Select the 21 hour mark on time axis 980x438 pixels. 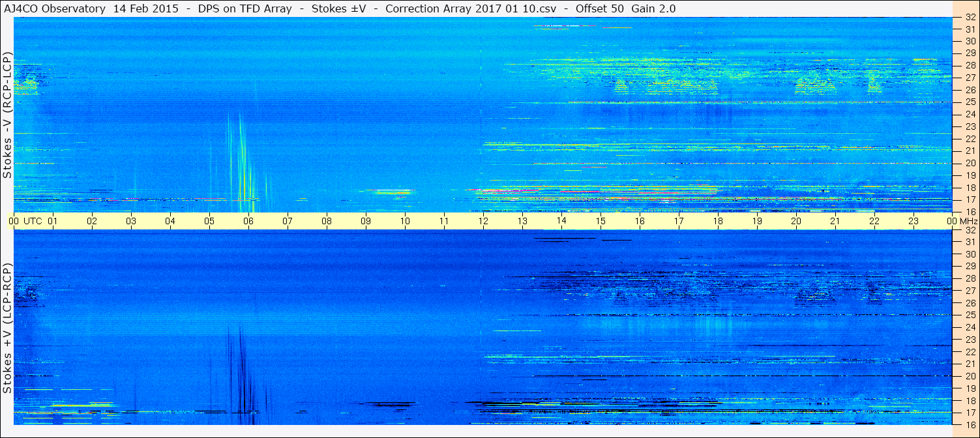[835, 221]
